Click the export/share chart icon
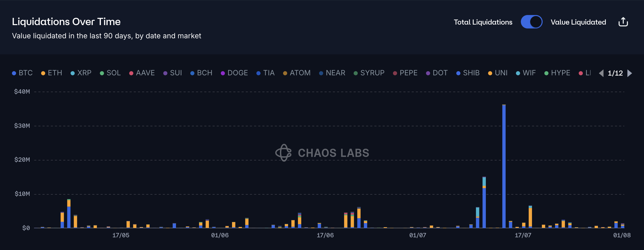This screenshot has height=250, width=644. 623,22
